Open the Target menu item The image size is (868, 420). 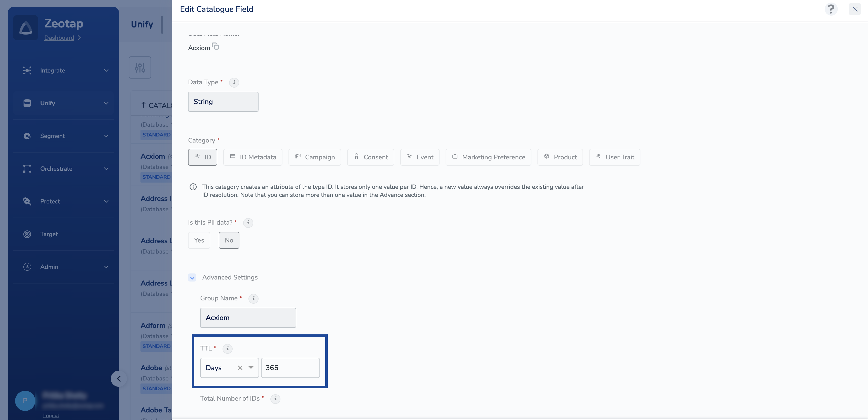49,234
